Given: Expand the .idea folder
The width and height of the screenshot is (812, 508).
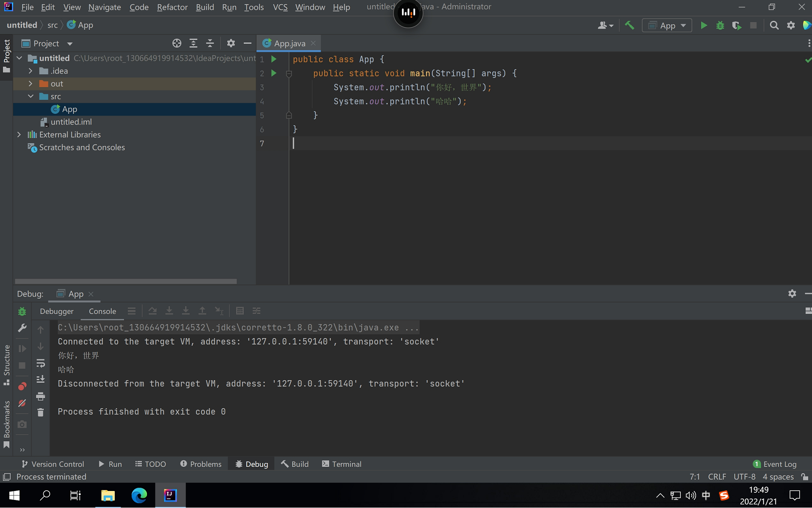Looking at the screenshot, I should point(31,71).
